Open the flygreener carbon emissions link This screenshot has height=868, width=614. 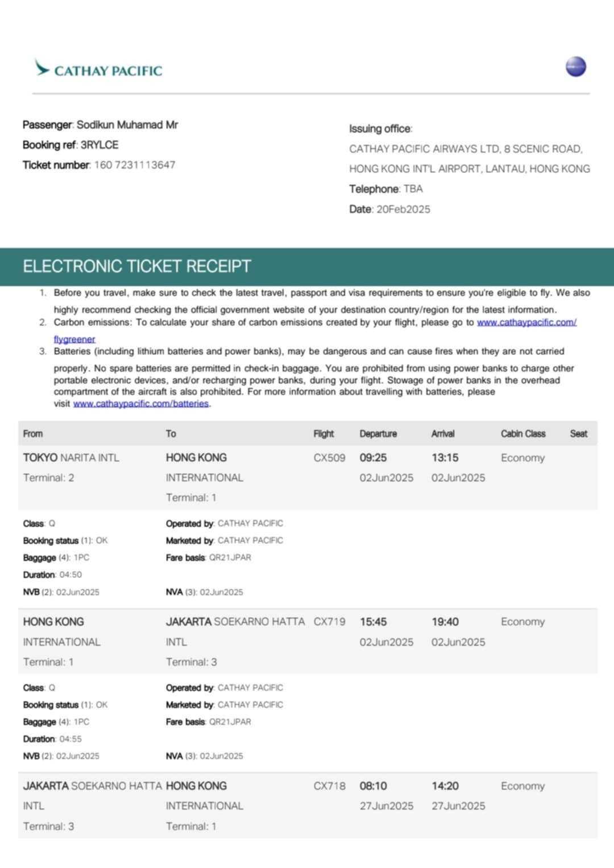74,339
